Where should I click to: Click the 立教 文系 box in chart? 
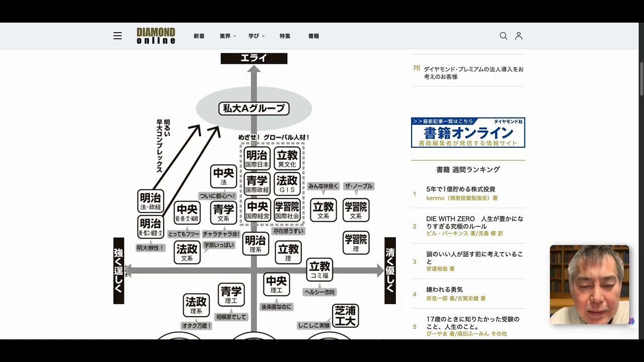pos(324,210)
